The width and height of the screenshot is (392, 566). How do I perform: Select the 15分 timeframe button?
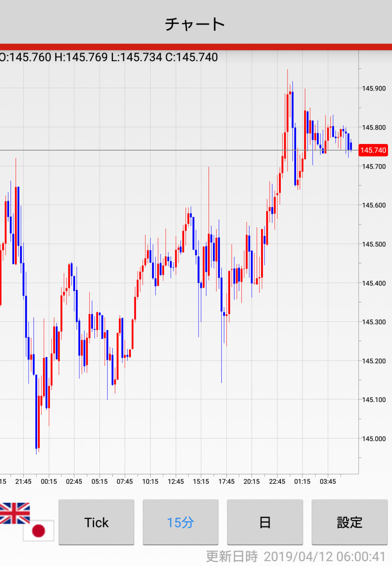pos(180,522)
